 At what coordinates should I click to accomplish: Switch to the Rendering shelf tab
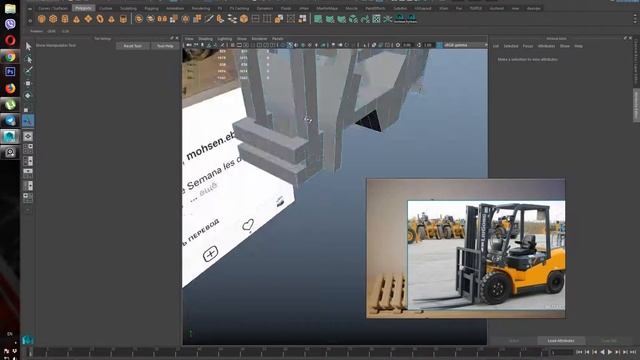[201, 8]
